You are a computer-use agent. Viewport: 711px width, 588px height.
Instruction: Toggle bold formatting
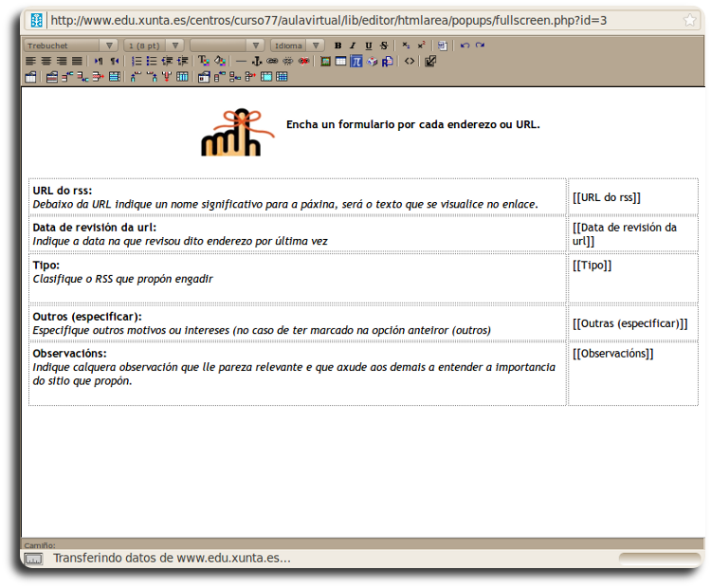[x=338, y=46]
